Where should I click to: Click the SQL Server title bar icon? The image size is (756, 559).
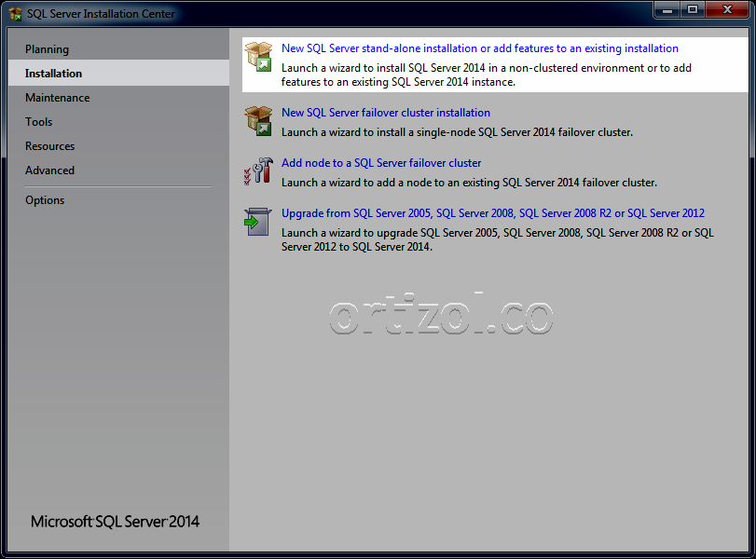click(x=16, y=14)
